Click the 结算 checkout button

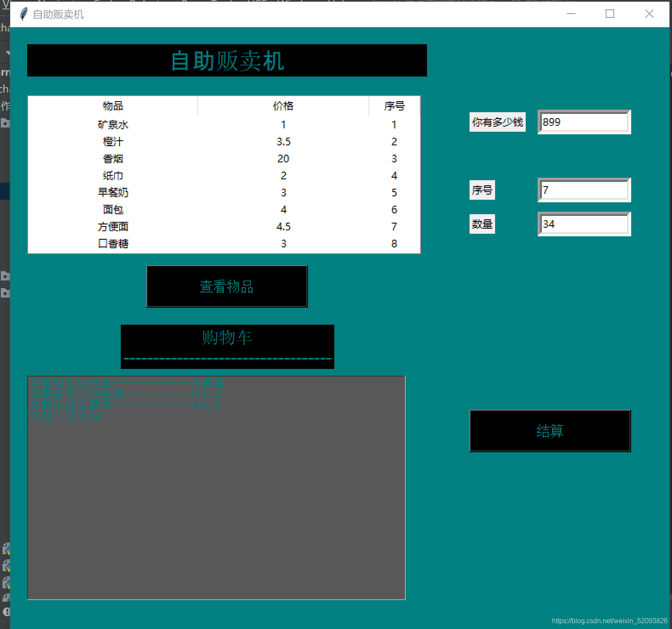pyautogui.click(x=550, y=431)
